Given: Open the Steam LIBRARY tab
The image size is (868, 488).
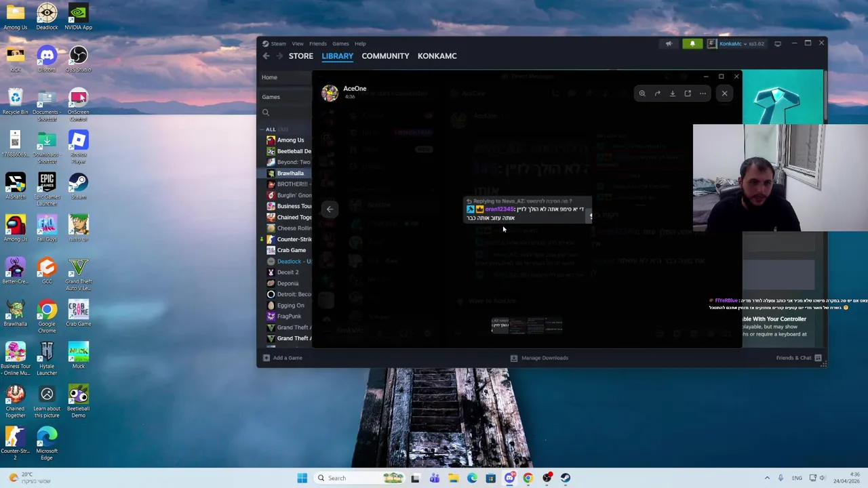Looking at the screenshot, I should tap(337, 56).
